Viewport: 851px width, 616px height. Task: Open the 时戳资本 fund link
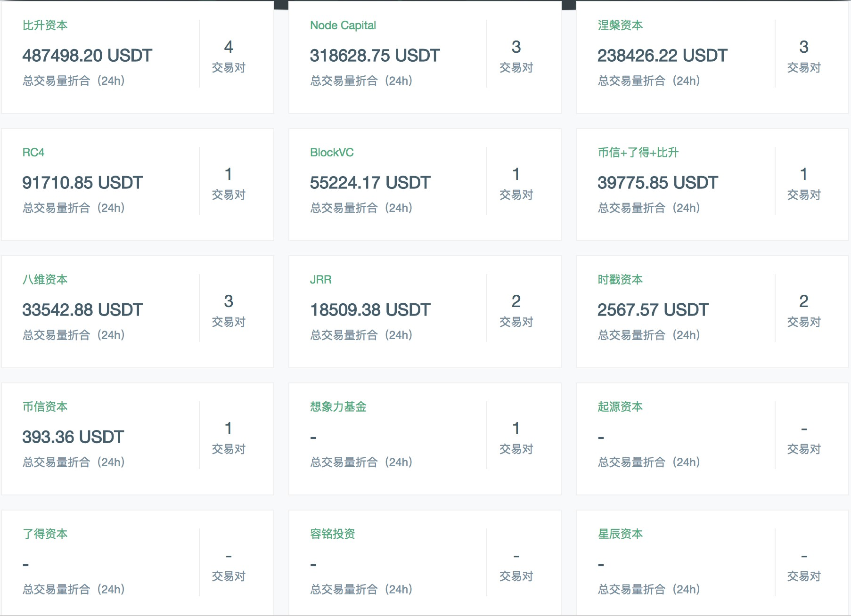[620, 280]
